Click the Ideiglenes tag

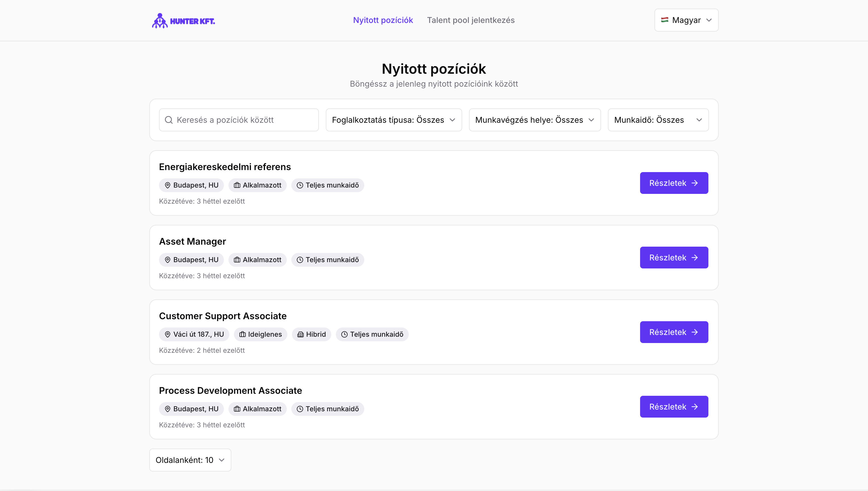click(260, 334)
